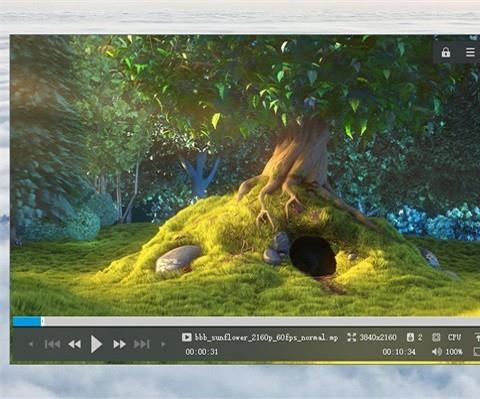Image resolution: width=480 pixels, height=399 pixels.
Task: Click the hardware decode icon beside CPU
Action: (436, 337)
